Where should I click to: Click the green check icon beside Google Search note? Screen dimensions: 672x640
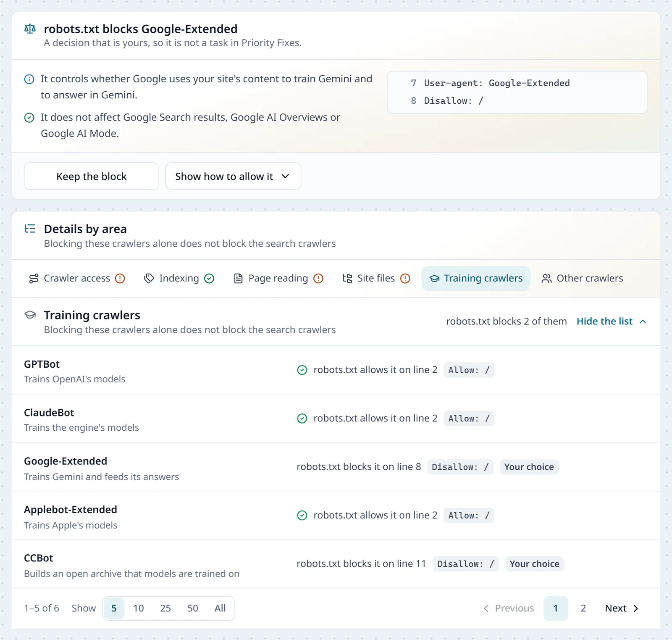tap(29, 118)
